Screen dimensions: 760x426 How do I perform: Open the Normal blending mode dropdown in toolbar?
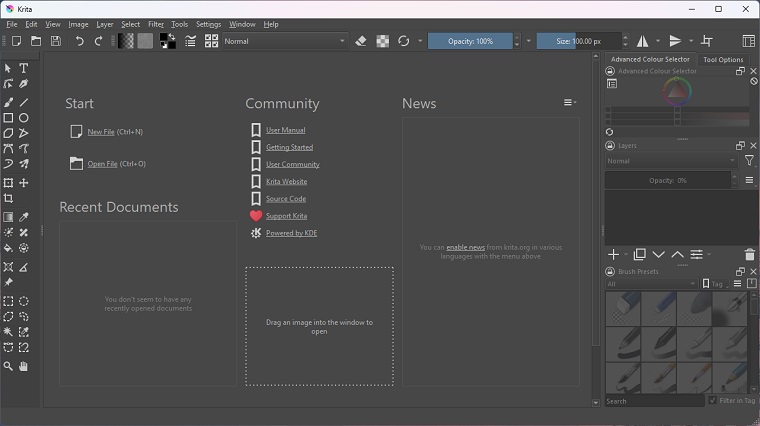(x=285, y=41)
